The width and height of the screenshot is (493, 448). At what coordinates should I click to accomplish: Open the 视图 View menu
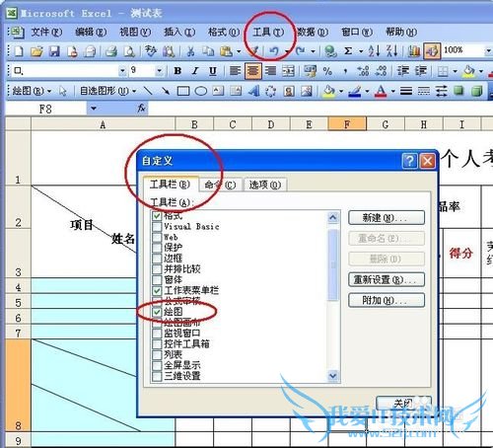pos(135,32)
